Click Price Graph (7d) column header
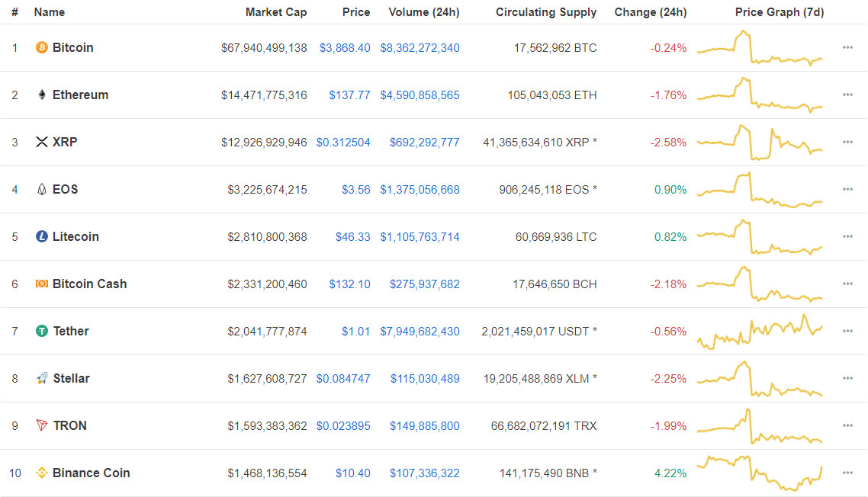This screenshot has height=497, width=868. pyautogui.click(x=780, y=12)
